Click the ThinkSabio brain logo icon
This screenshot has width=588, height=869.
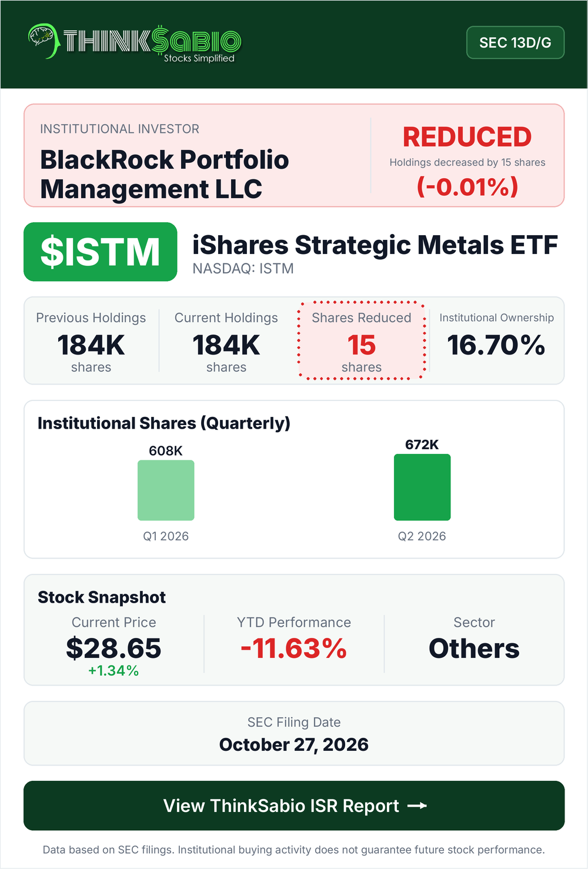click(x=44, y=41)
